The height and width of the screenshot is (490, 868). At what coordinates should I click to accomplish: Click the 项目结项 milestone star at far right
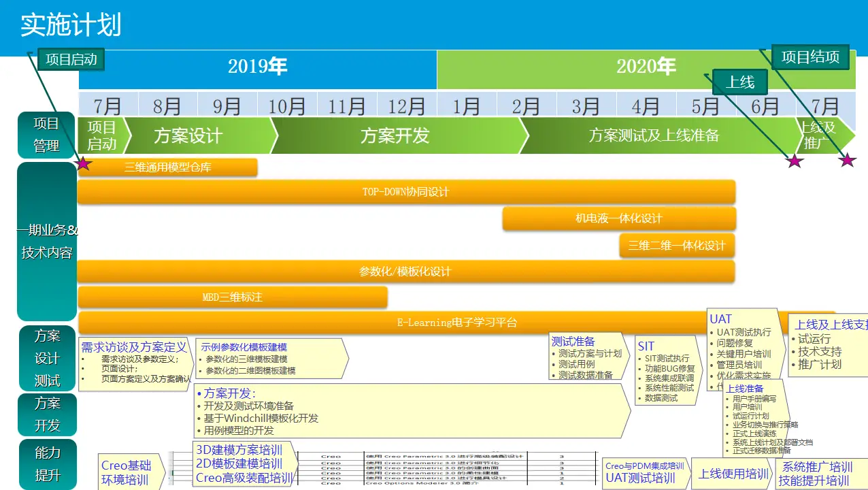point(847,161)
